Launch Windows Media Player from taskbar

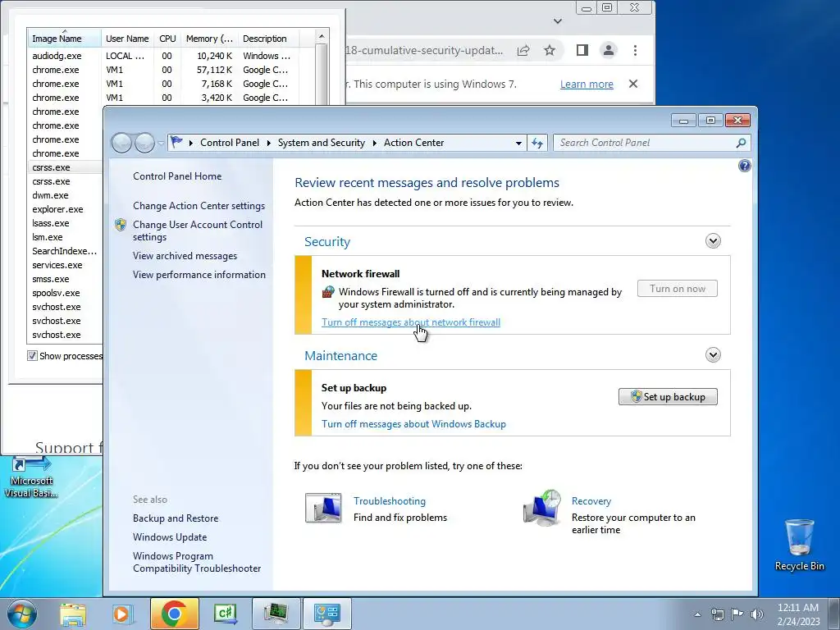pyautogui.click(x=121, y=614)
